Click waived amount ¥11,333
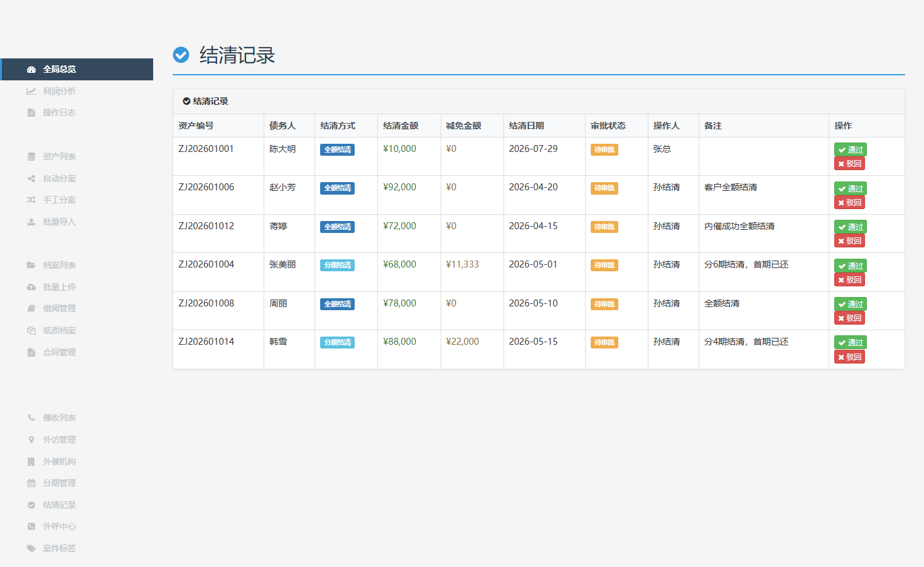924x567 pixels. pos(463,264)
